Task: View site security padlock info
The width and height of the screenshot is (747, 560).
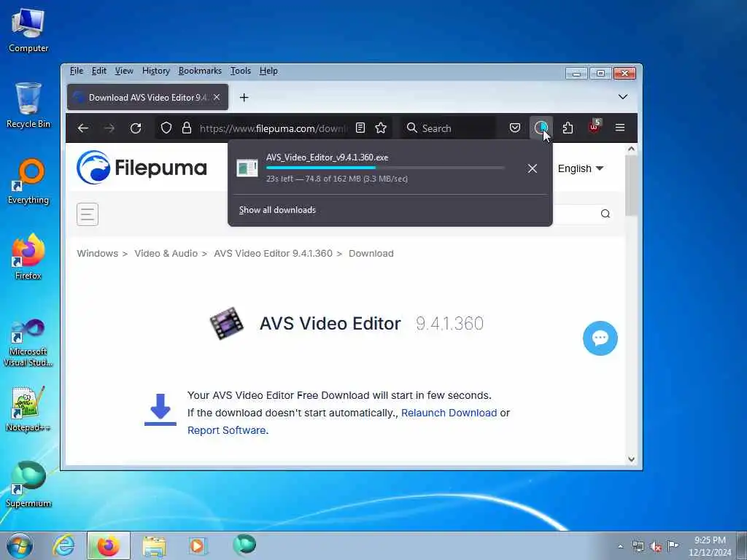Action: 187,128
